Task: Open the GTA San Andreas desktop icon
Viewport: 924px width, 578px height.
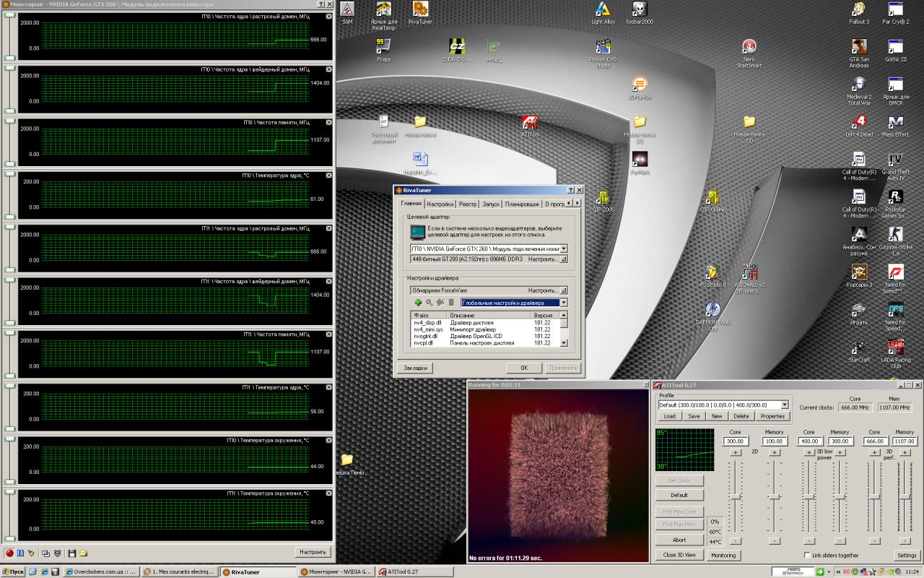Action: click(x=858, y=53)
